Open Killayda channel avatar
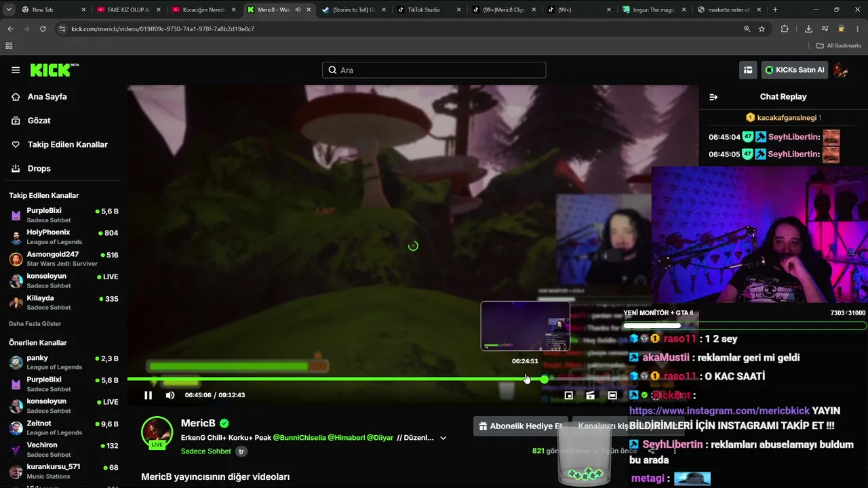This screenshot has width=868, height=488. 16,303
